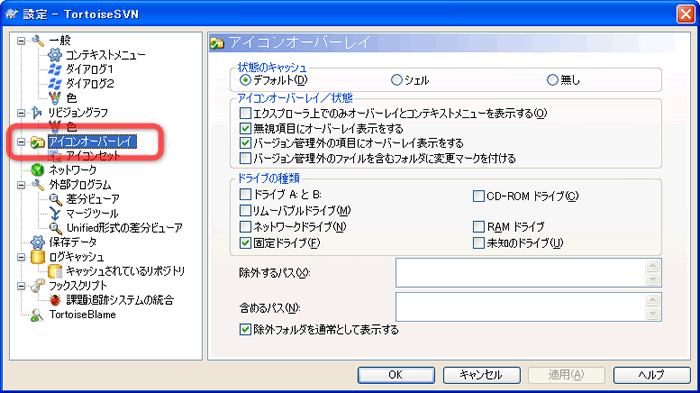Enable the RAM ドライブ checkbox
The height and width of the screenshot is (393, 700).
pyautogui.click(x=479, y=227)
